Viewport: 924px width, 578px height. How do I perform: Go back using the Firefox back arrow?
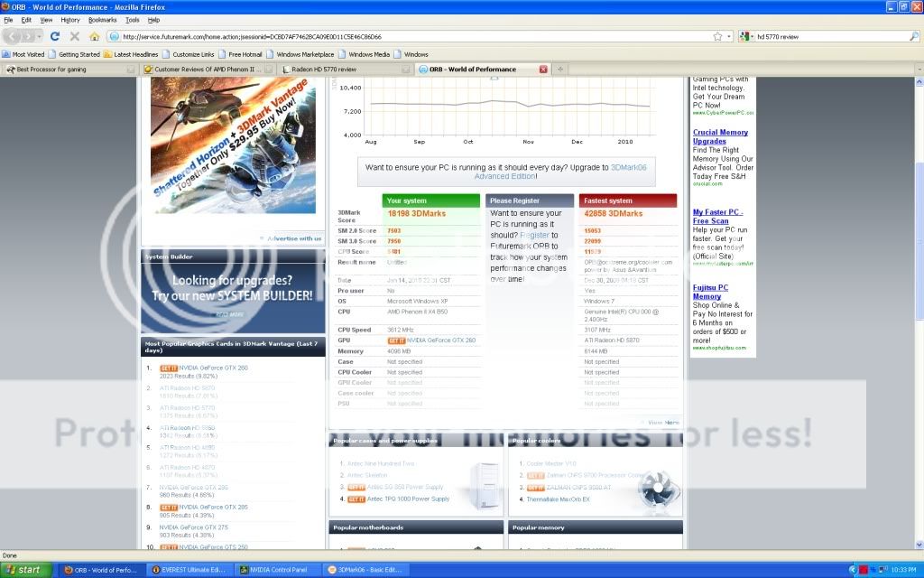tap(12, 36)
